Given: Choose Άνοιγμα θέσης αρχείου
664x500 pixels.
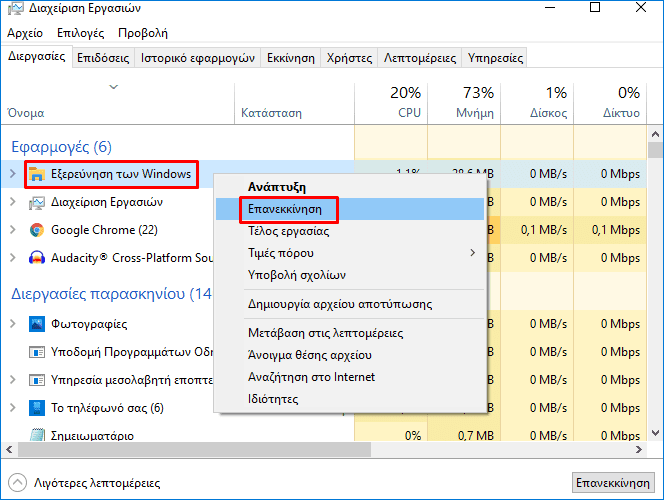Looking at the screenshot, I should [x=350, y=355].
